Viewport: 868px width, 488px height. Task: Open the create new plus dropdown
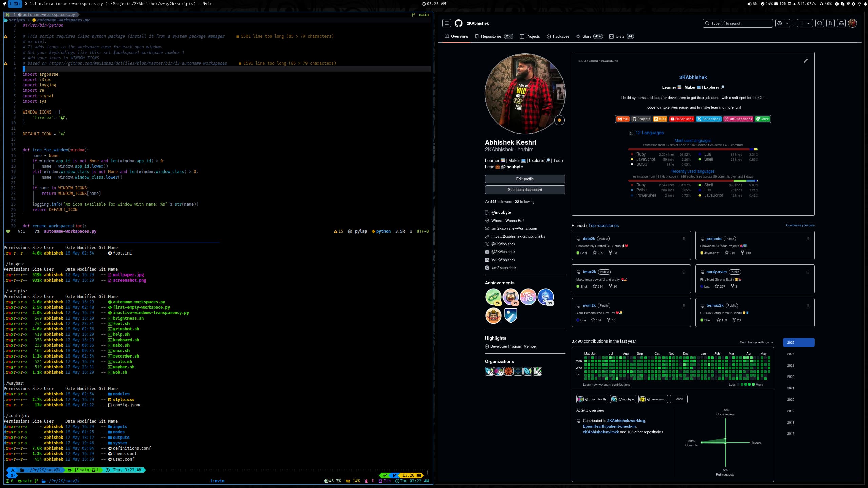pyautogui.click(x=805, y=23)
